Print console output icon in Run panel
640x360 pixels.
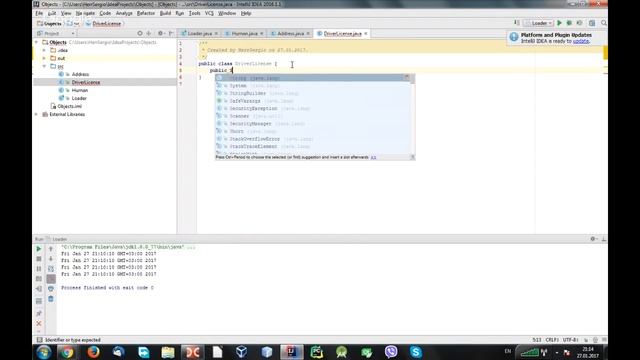(x=51, y=289)
